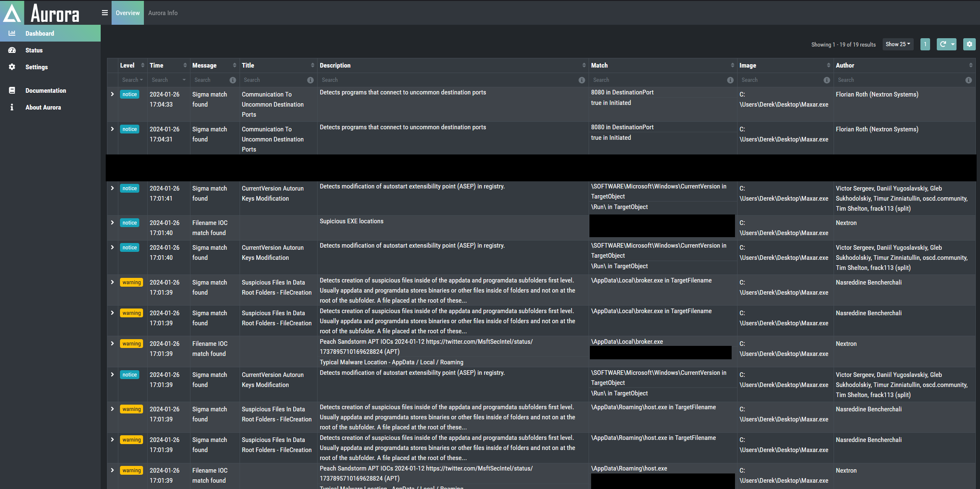980x489 pixels.
Task: Click the refresh results icon
Action: click(943, 44)
